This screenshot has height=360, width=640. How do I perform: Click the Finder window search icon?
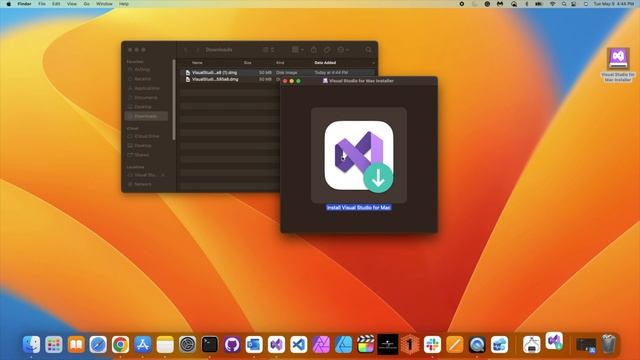(369, 50)
